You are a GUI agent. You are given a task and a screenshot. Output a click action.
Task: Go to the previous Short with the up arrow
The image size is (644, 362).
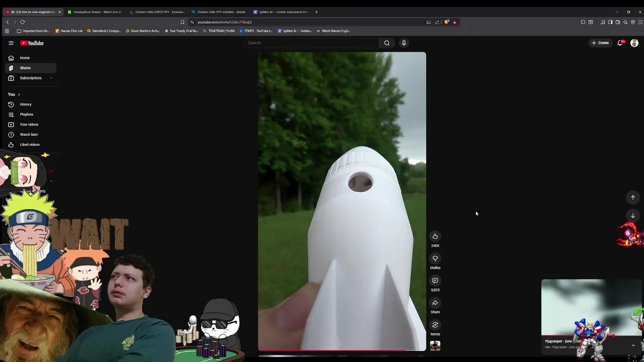(633, 198)
